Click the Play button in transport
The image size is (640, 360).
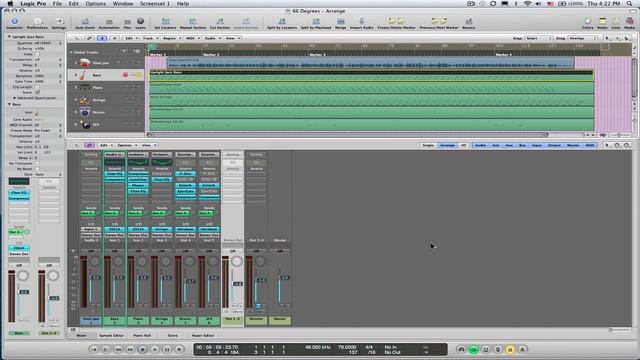(155, 349)
